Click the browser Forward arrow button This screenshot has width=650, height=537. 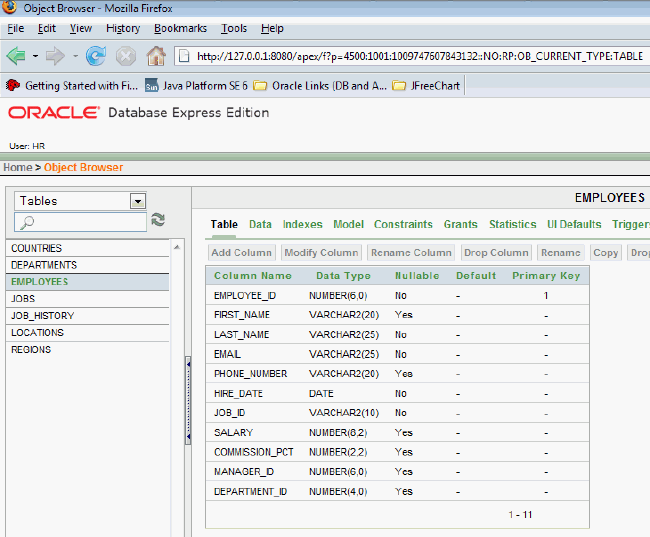[54, 56]
